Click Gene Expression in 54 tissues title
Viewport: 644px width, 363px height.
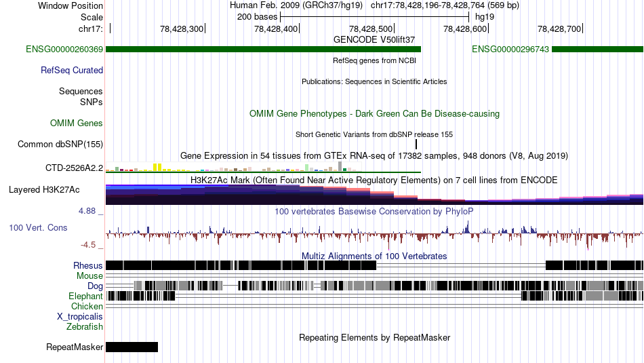(374, 156)
